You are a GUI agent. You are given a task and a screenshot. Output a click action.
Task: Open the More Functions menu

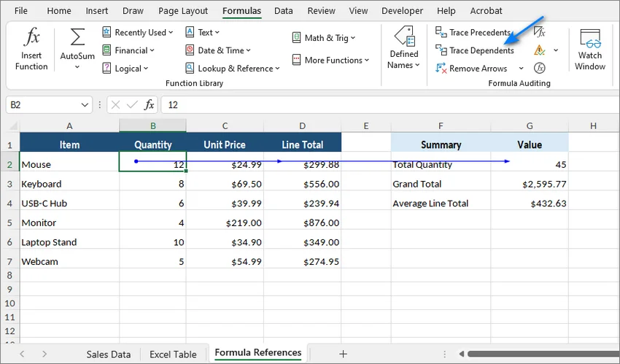(330, 60)
